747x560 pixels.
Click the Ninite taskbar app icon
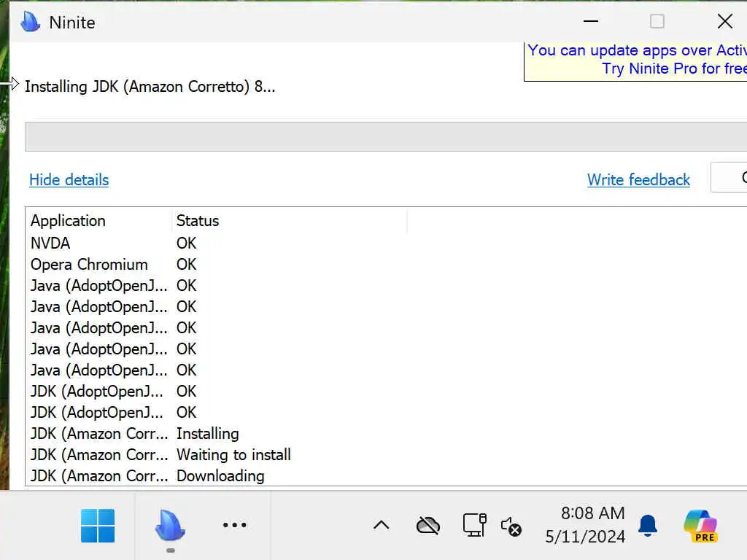tap(170, 525)
